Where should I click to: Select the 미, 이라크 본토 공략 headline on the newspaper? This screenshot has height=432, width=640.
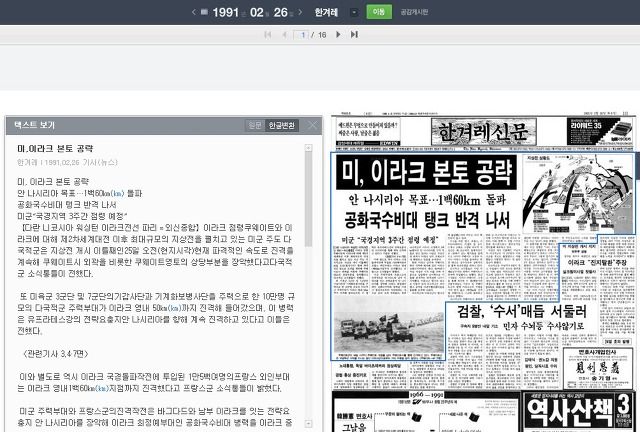pyautogui.click(x=426, y=171)
